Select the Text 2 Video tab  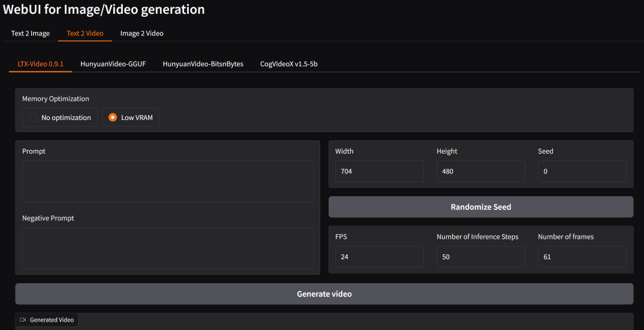[85, 33]
